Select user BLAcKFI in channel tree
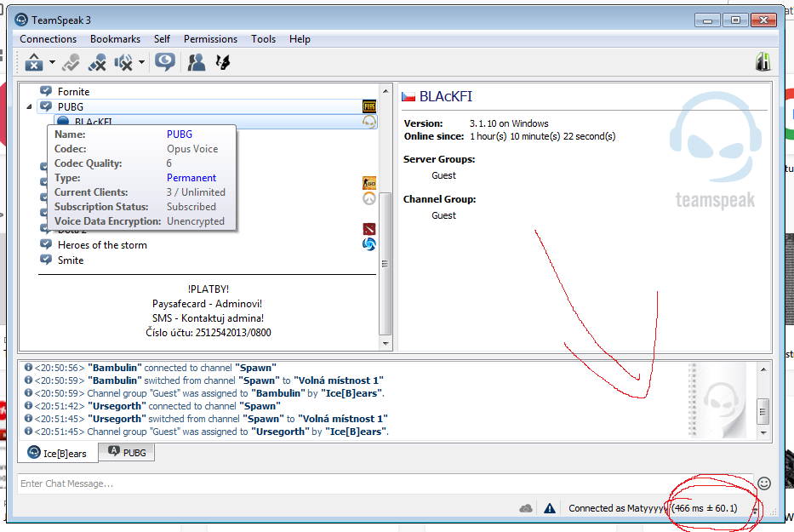The image size is (794, 532). coord(215,122)
